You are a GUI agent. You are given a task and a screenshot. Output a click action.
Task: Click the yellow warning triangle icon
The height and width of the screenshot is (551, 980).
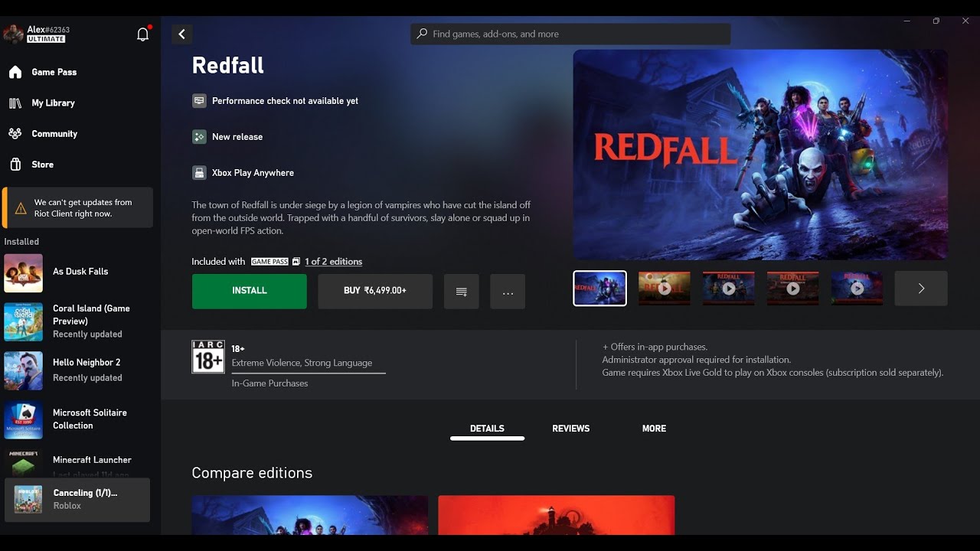[21, 208]
